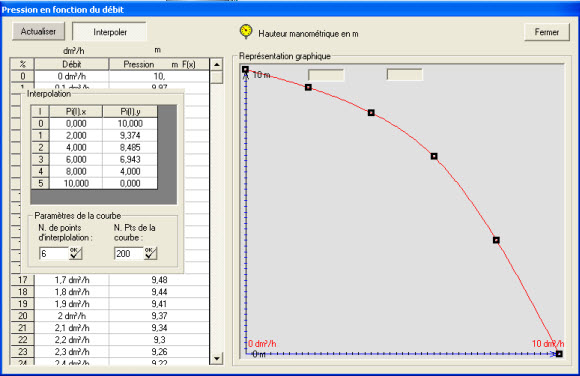Select the third control point on the curve
Viewport: 580px width, 376px height.
click(x=371, y=113)
